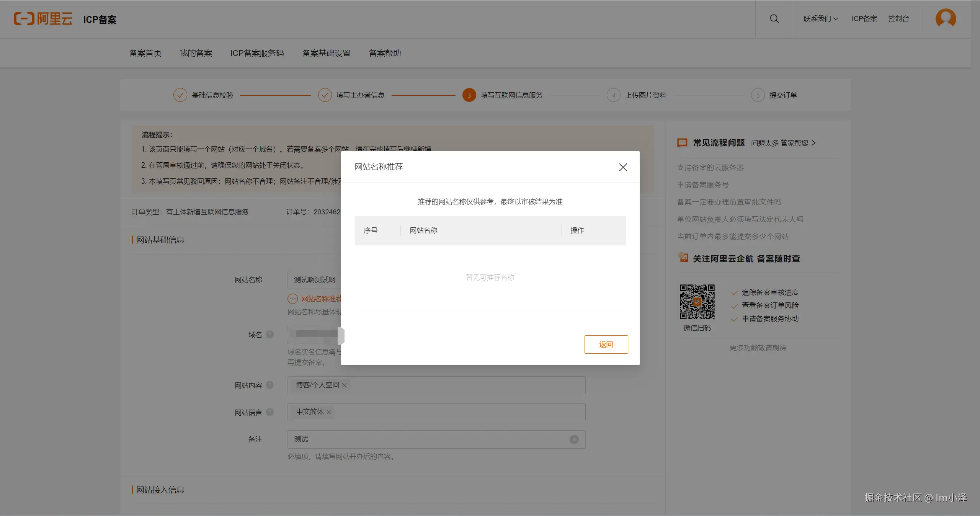
Task: Expand the 联系我们 dropdown
Action: pyautogui.click(x=820, y=19)
